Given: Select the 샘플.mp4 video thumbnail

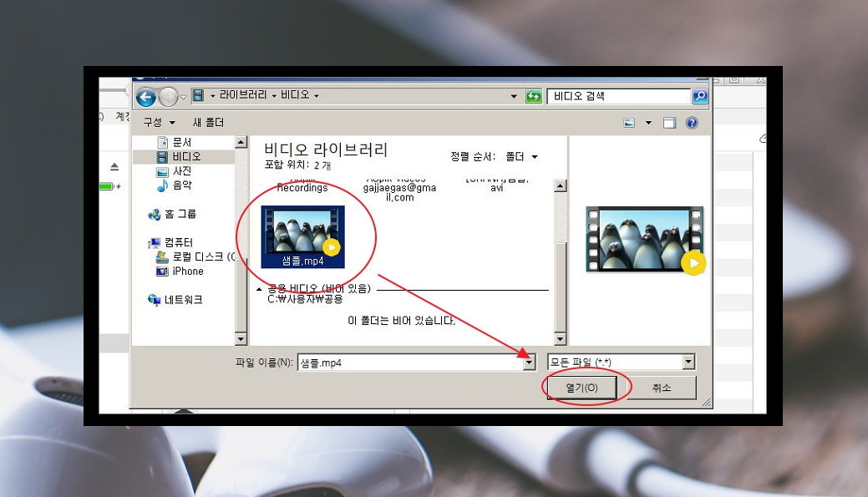Looking at the screenshot, I should pyautogui.click(x=302, y=237).
